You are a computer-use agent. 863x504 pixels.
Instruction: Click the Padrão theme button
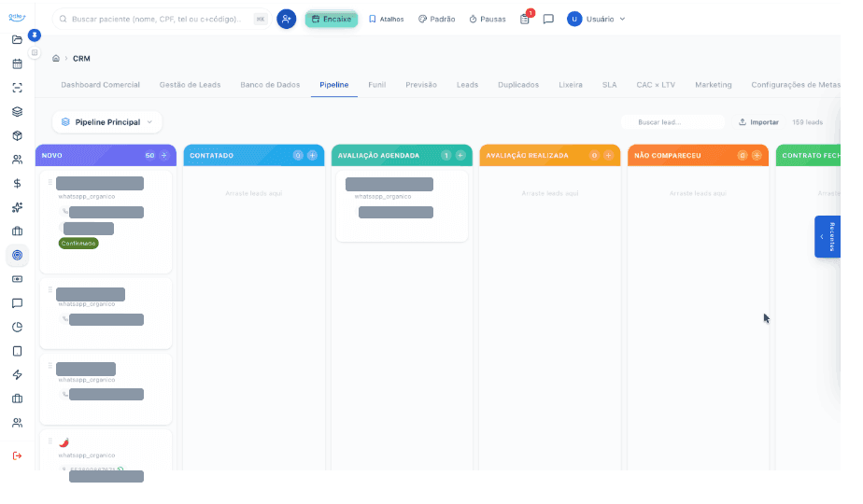(x=436, y=20)
